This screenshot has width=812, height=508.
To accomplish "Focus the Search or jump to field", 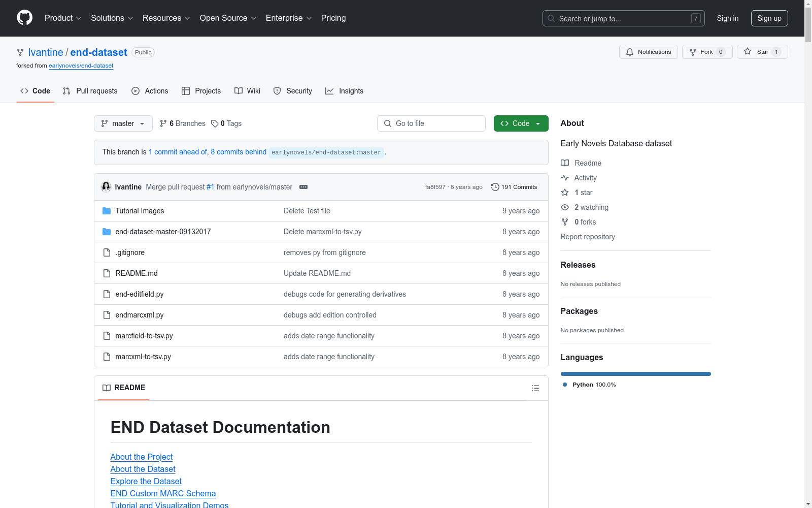I will tap(623, 18).
